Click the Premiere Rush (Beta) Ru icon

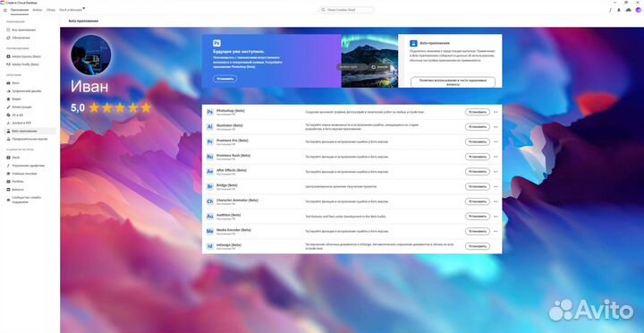209,157
